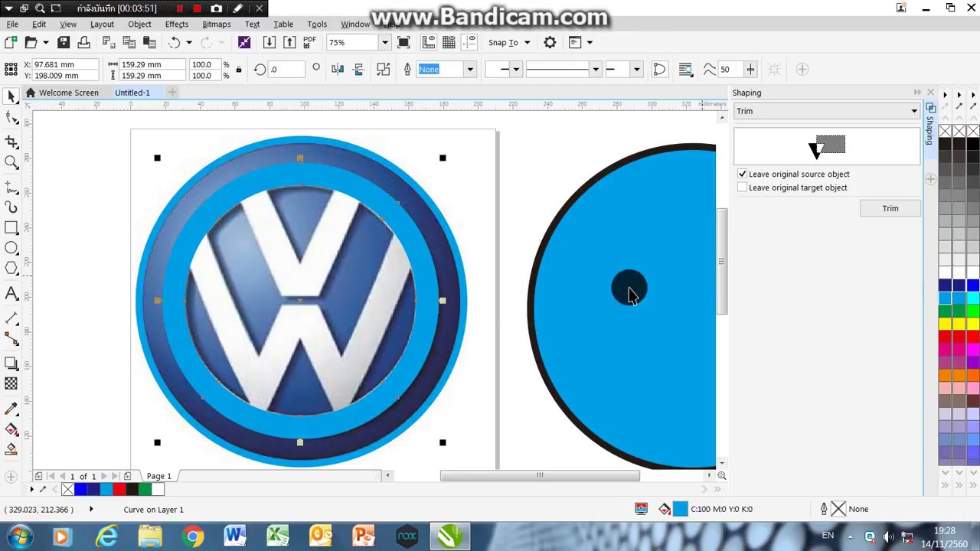The image size is (980, 551).
Task: Click the Save icon in toolbar
Action: click(x=64, y=43)
